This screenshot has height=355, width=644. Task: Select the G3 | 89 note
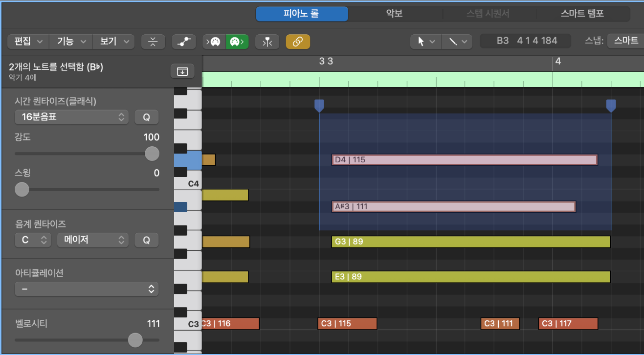(x=471, y=242)
